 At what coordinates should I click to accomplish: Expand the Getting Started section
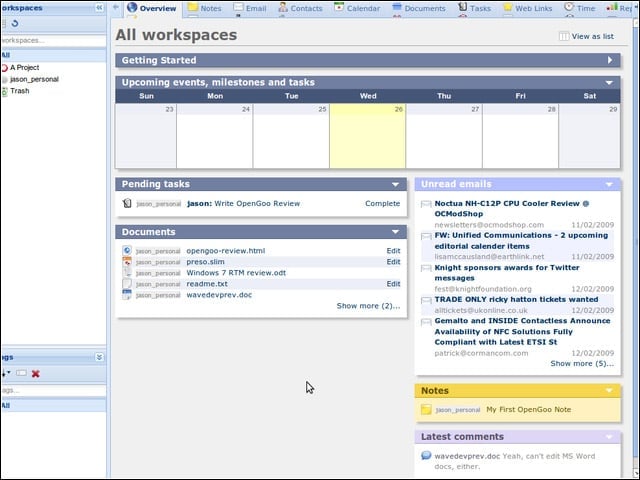pos(610,60)
